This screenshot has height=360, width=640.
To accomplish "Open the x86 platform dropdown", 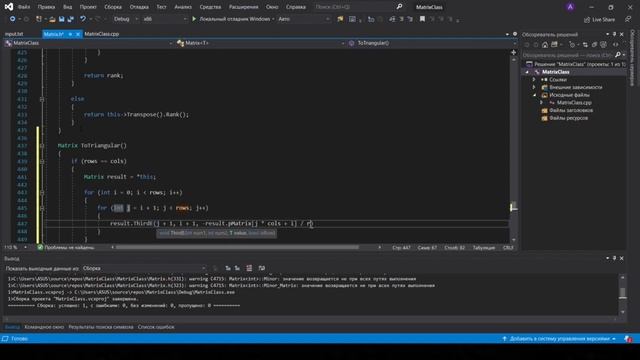I will click(164, 19).
